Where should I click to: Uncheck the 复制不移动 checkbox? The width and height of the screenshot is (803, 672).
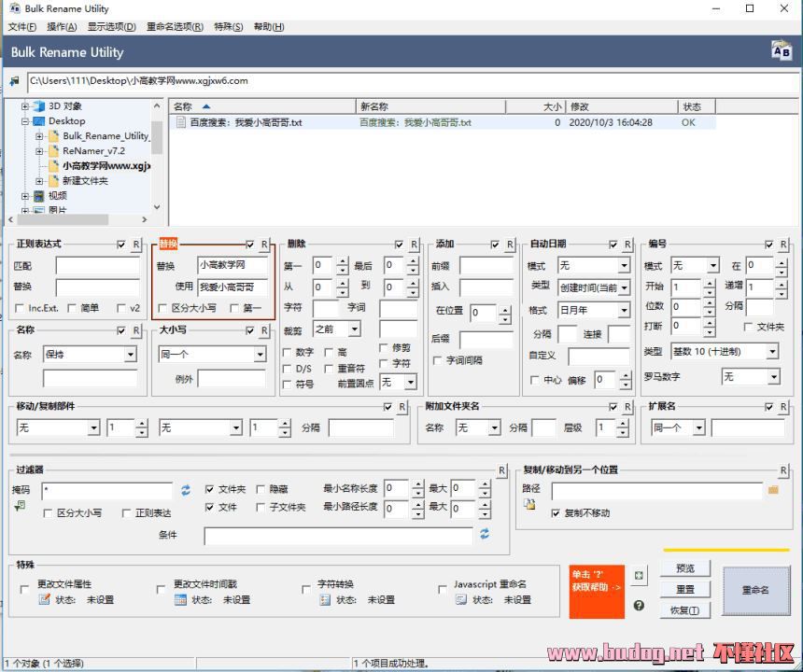(556, 512)
